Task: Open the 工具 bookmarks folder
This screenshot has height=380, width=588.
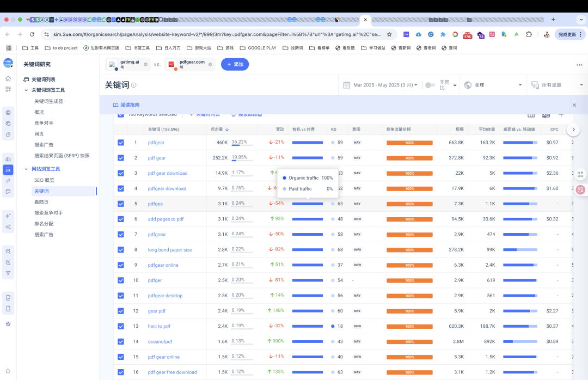Action: click(30, 48)
